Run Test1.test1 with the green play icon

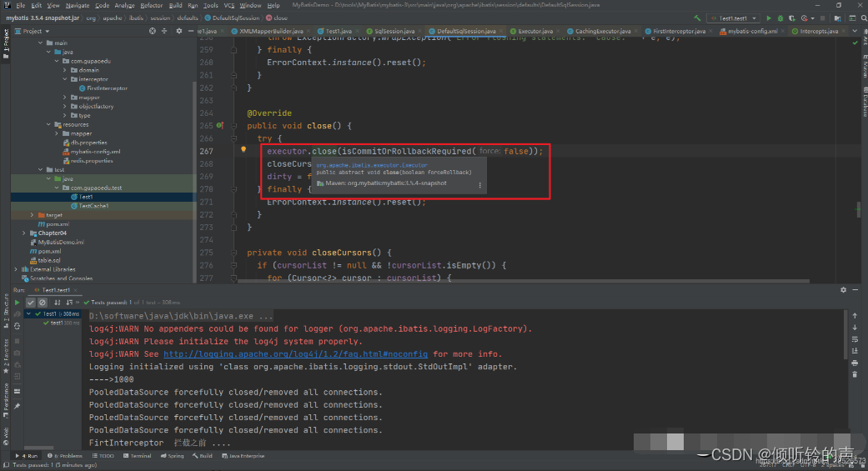click(768, 18)
